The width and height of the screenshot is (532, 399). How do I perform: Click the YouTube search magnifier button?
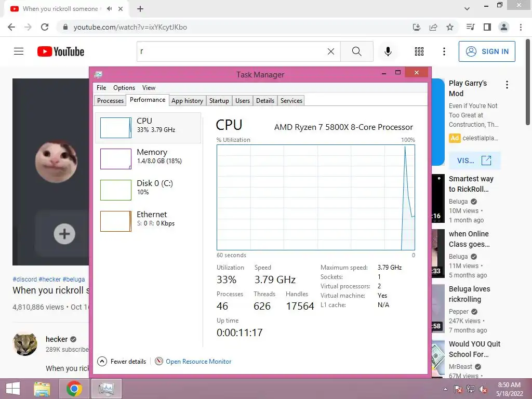click(x=356, y=51)
